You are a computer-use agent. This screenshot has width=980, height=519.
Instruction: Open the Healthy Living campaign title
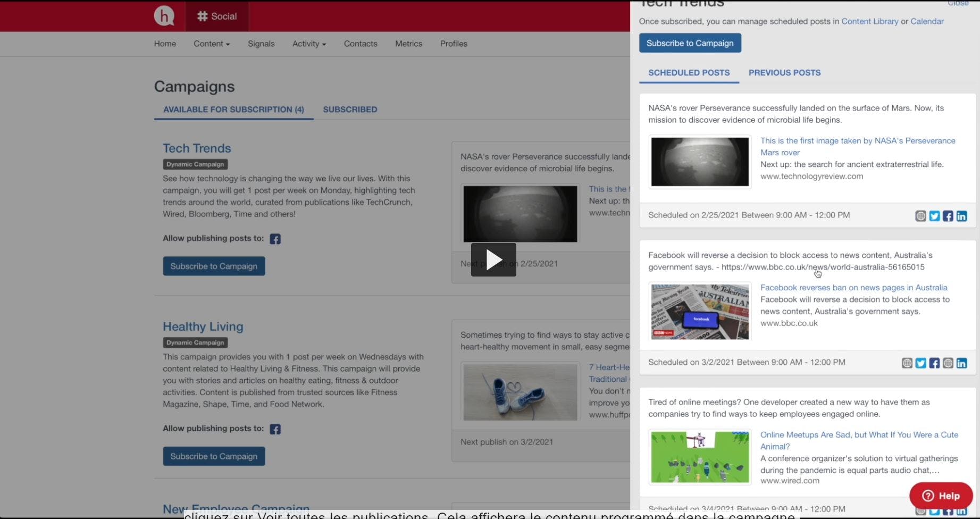click(x=203, y=327)
